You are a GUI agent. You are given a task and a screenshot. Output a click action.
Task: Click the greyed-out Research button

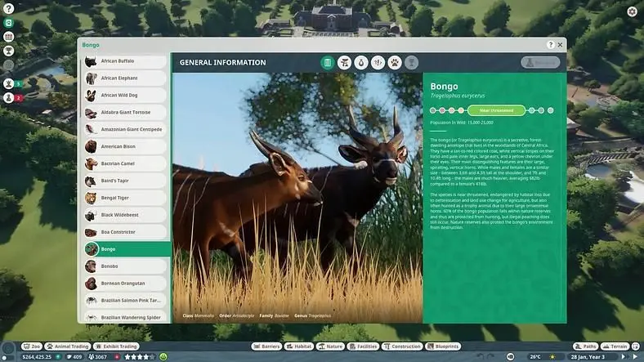[x=540, y=62]
